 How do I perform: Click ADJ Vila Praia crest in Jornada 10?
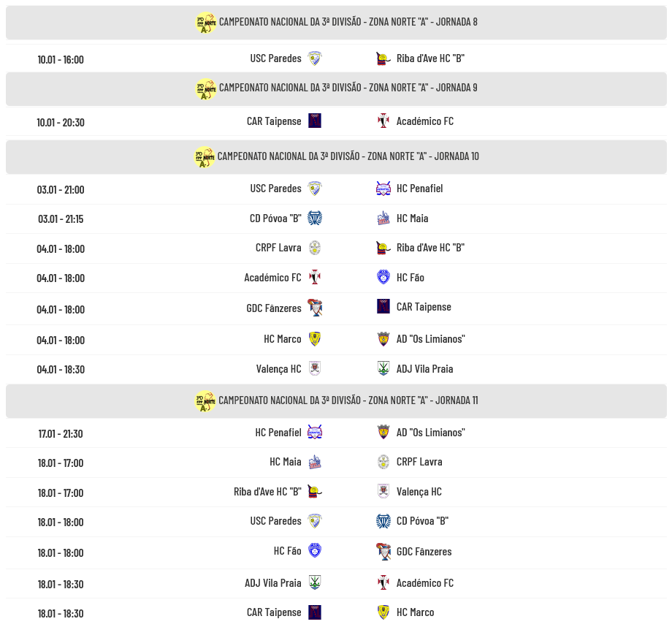(x=383, y=369)
